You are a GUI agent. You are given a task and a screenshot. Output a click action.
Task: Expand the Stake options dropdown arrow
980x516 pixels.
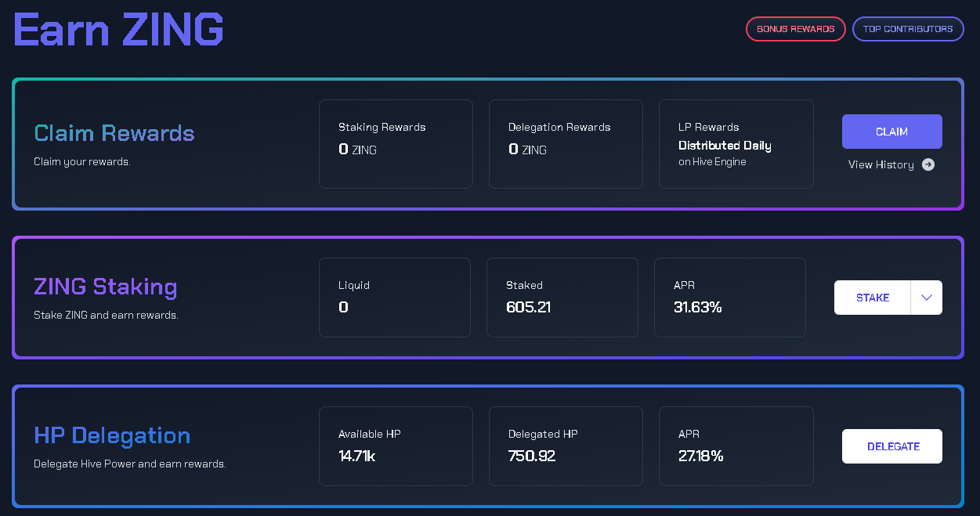pos(927,298)
